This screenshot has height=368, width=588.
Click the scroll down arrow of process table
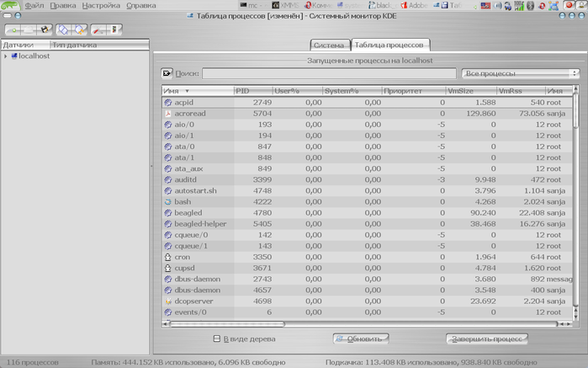coord(576,315)
